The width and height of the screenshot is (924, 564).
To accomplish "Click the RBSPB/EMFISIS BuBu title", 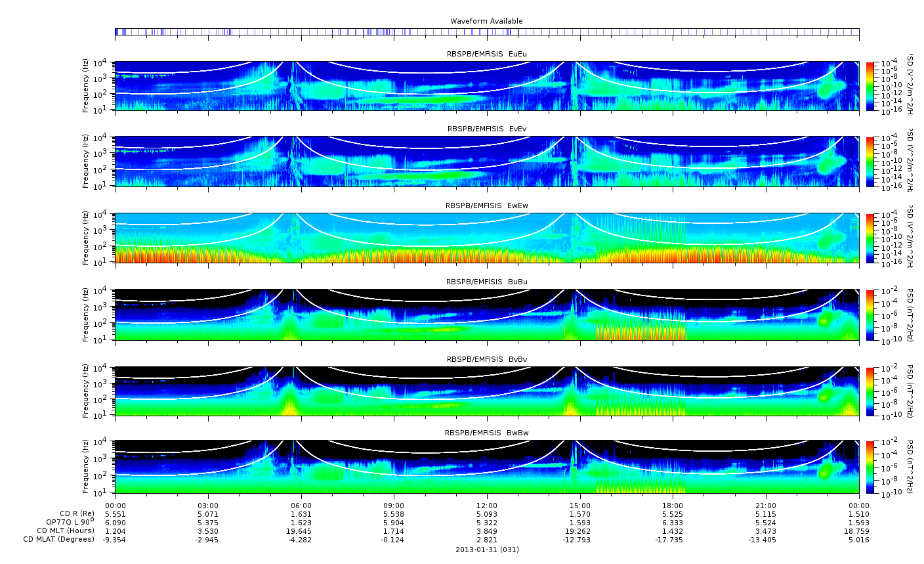I will [487, 282].
